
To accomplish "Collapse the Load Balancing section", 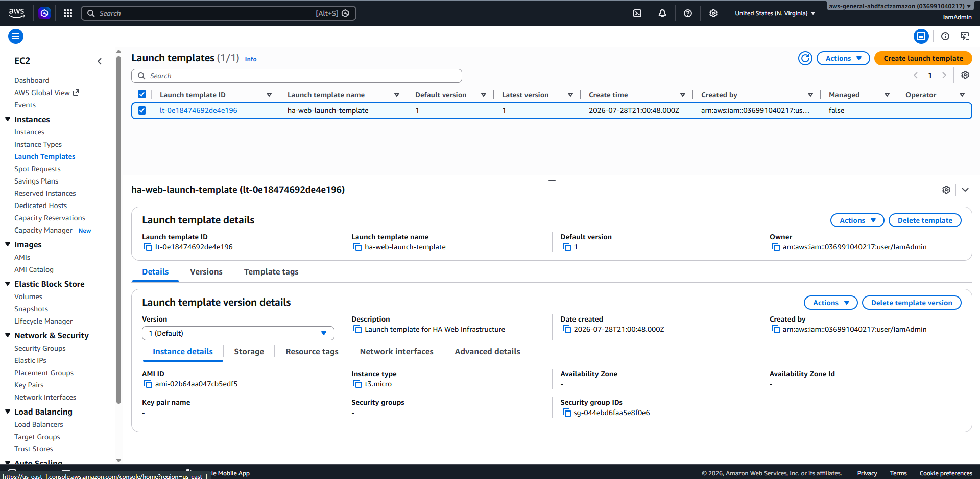I will tap(8, 412).
